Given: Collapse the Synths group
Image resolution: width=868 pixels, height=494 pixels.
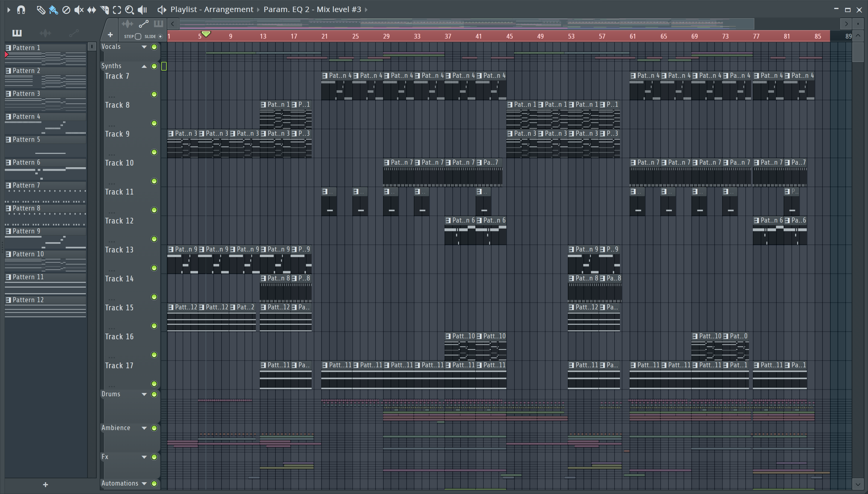Looking at the screenshot, I should 144,66.
